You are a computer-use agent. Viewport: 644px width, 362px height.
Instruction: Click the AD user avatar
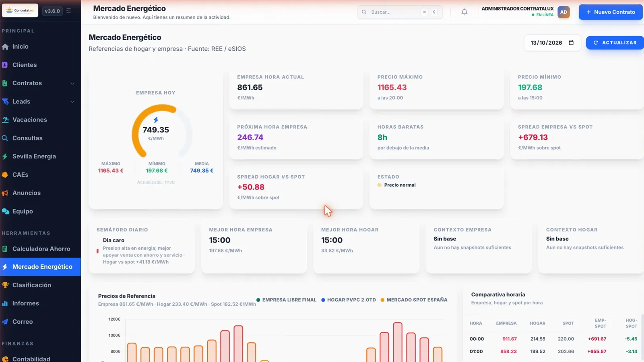(x=563, y=12)
